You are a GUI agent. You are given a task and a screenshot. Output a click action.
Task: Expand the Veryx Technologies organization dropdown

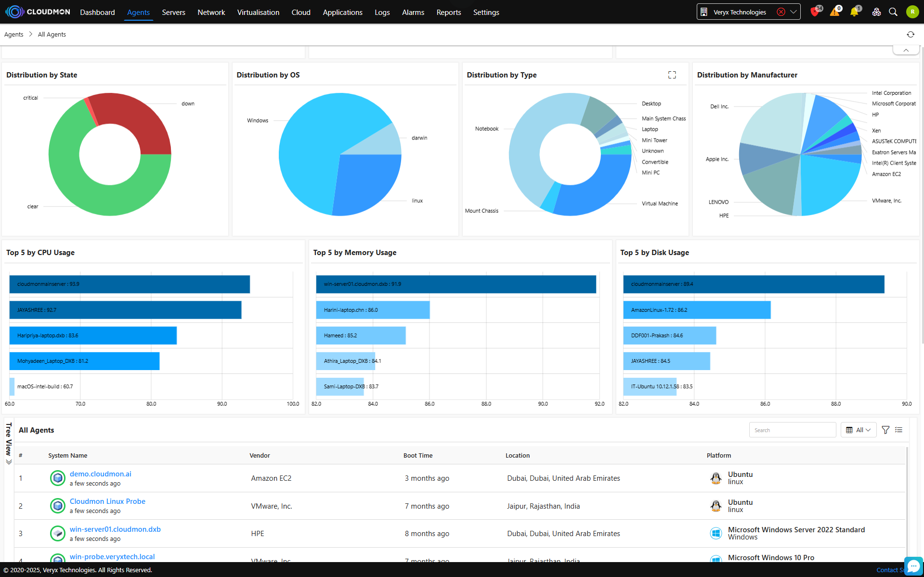[793, 12]
